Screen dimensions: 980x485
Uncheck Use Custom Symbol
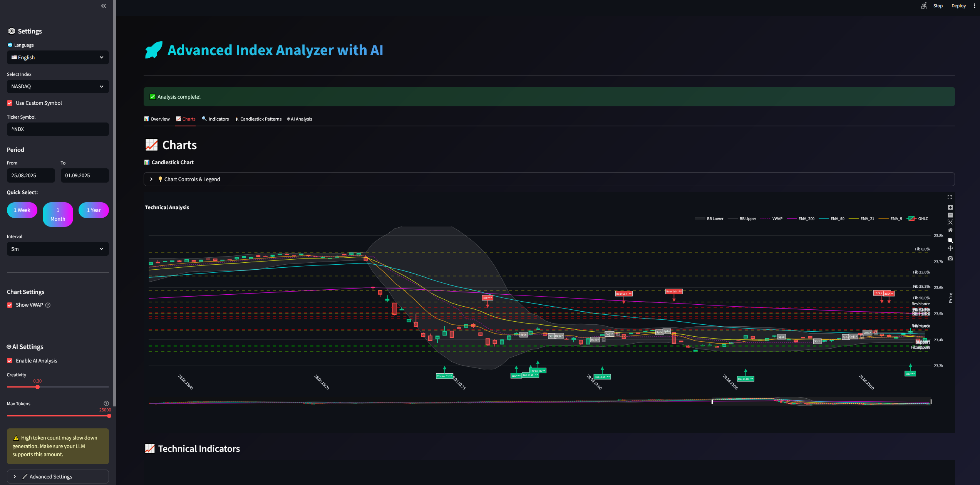coord(10,103)
